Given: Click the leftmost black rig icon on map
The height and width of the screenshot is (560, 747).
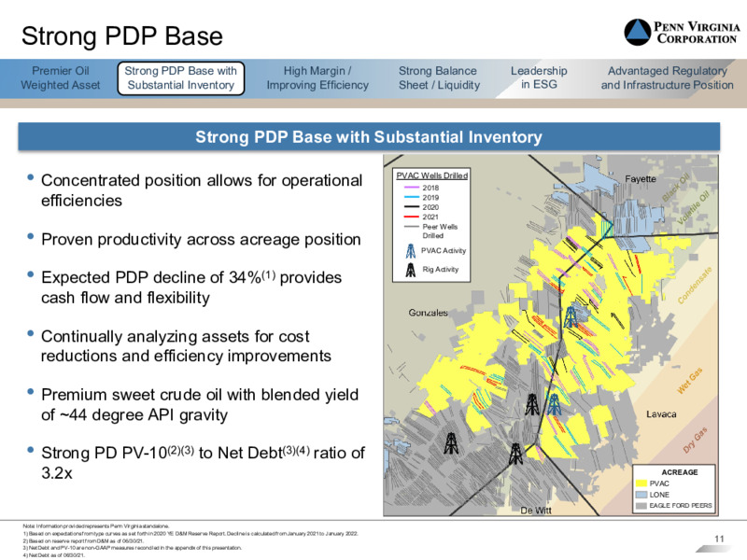Looking at the screenshot, I should [451, 444].
